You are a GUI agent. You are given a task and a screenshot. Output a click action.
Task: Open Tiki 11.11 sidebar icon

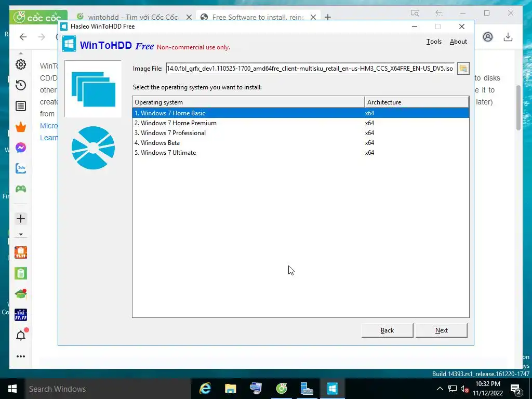point(21,315)
